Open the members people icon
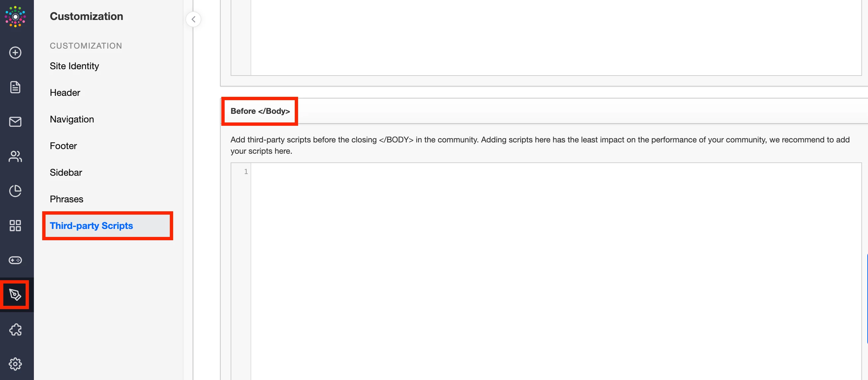This screenshot has height=380, width=868. click(x=15, y=156)
